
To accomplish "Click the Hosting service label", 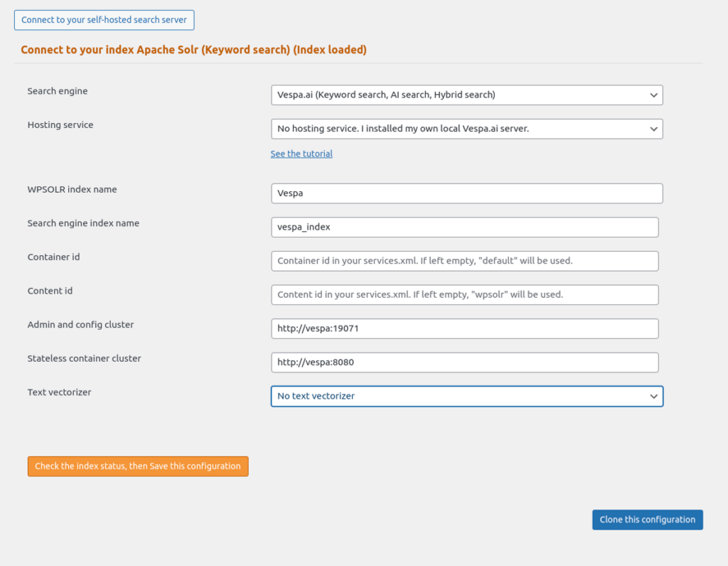I will [x=60, y=125].
